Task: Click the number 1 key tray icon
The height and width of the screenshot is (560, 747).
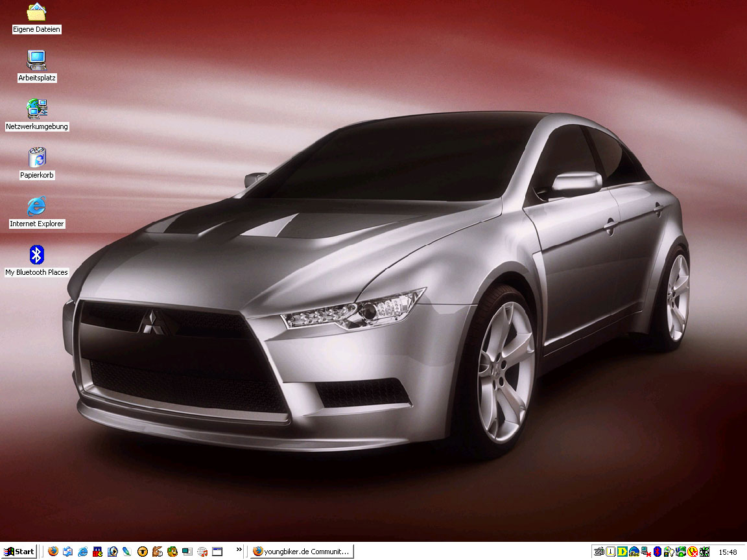Action: coord(611,552)
